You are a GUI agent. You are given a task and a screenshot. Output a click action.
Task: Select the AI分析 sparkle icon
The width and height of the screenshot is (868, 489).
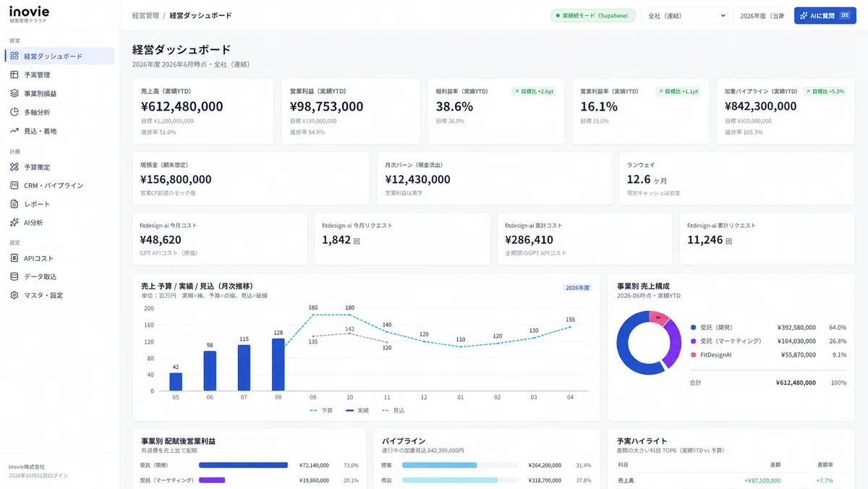14,222
